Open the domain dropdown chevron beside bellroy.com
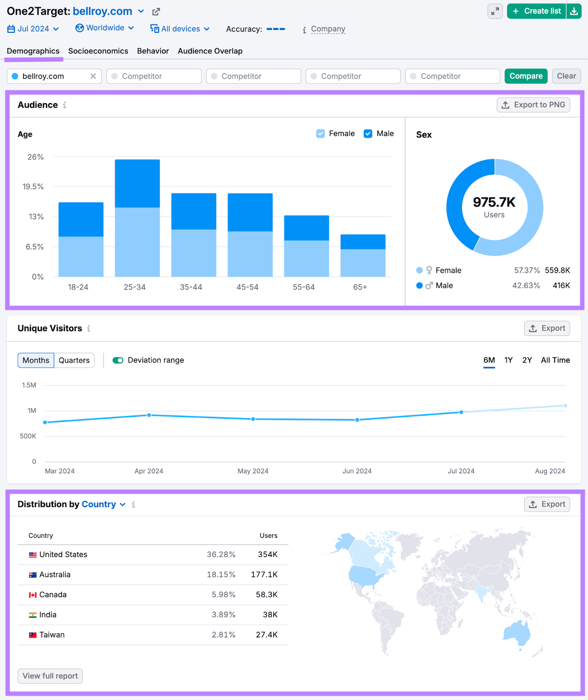Viewport: 588px width, 700px height. (x=141, y=11)
